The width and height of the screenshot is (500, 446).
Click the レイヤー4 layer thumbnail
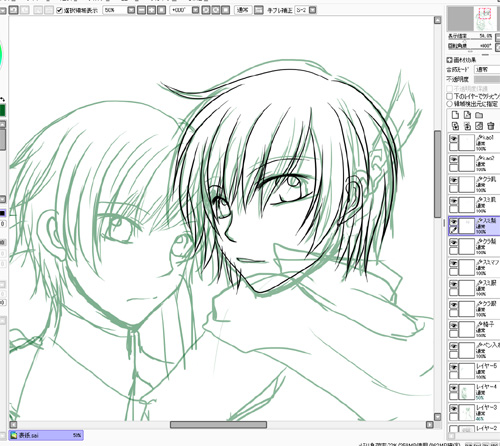(x=467, y=392)
